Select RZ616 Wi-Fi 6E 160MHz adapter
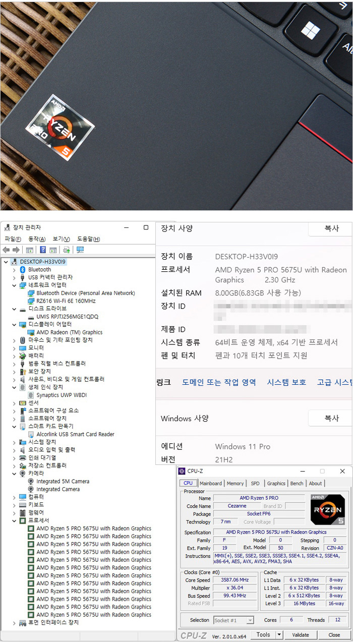 click(66, 301)
